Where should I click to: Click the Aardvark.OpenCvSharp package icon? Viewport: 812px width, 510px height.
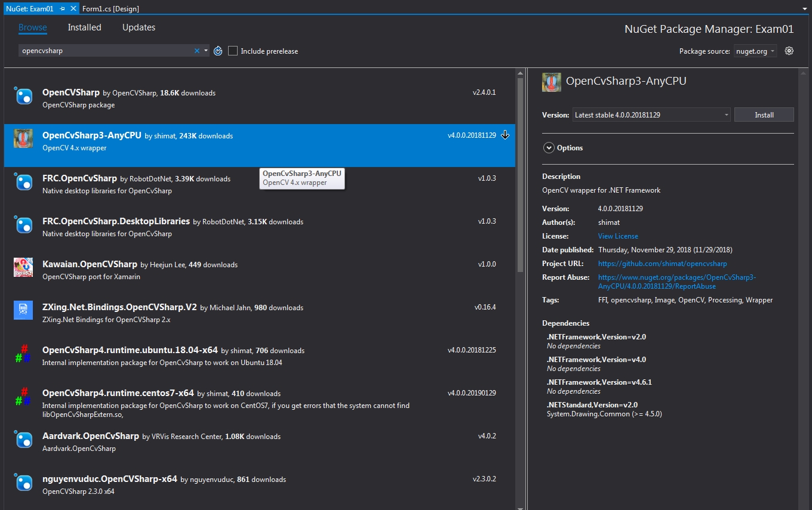(x=23, y=439)
